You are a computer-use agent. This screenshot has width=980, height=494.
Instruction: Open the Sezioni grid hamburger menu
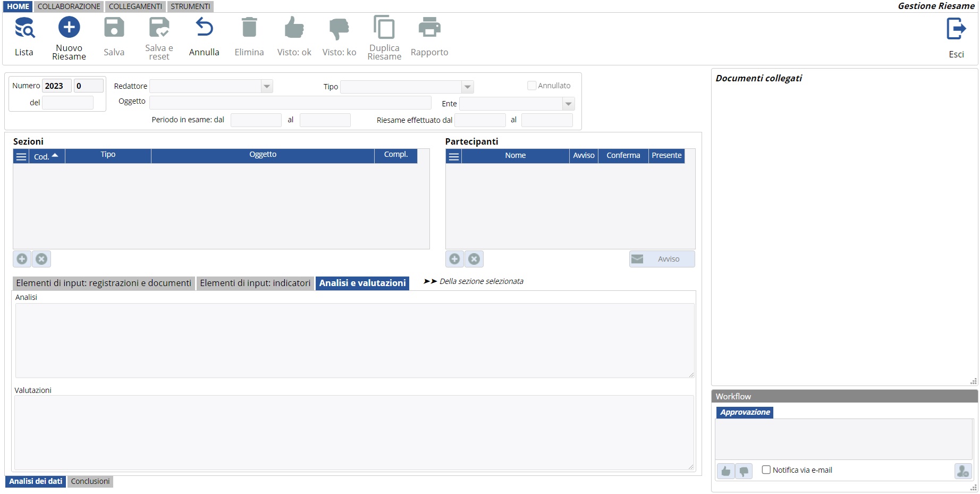[21, 156]
